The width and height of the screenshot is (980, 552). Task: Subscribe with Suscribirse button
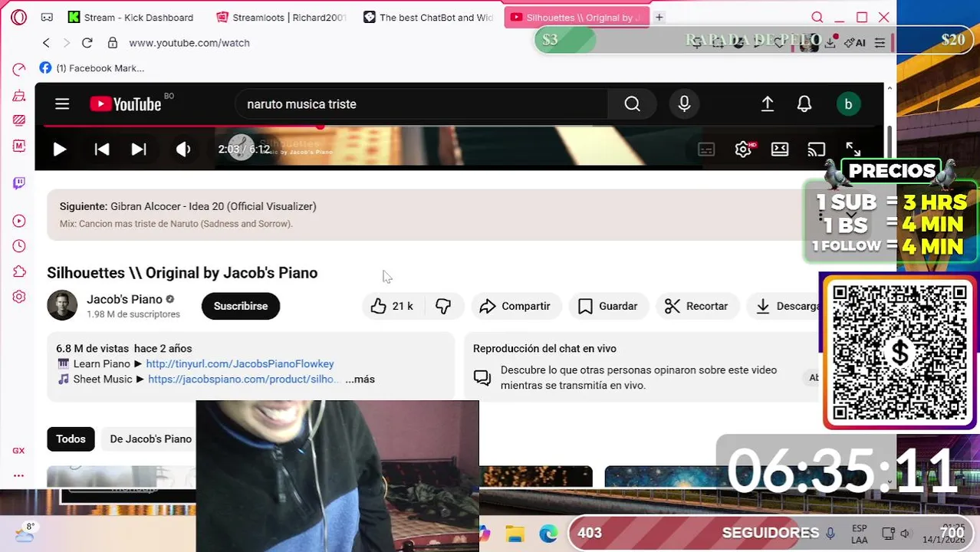coord(241,306)
